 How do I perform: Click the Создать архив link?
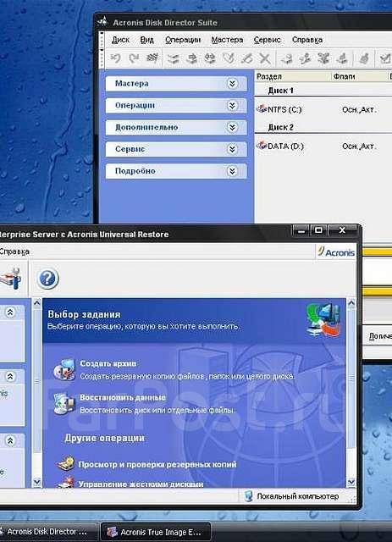[108, 363]
